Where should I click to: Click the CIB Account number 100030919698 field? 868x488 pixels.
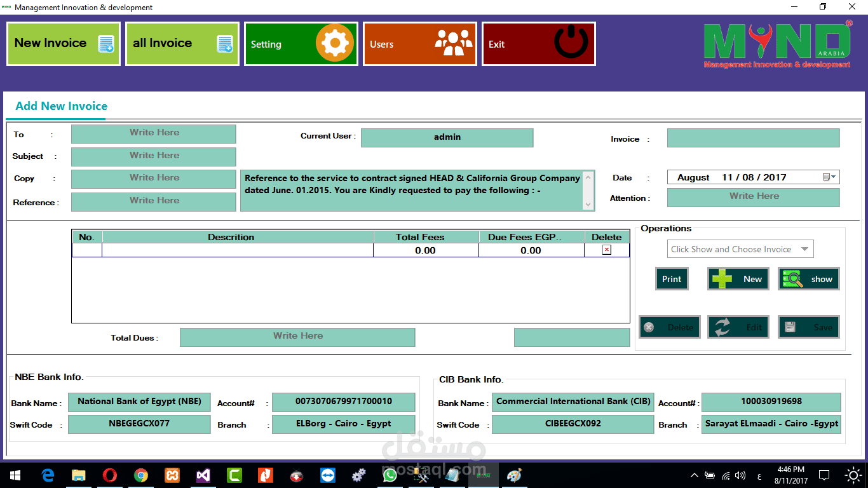[x=771, y=402]
